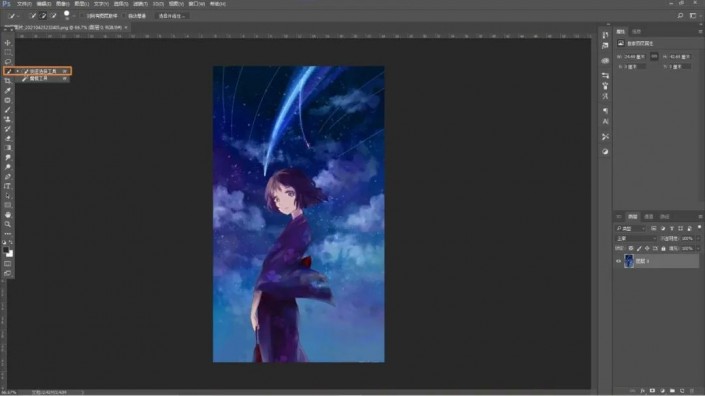
Task: Open the tool preset picker
Action: pyautogui.click(x=13, y=16)
